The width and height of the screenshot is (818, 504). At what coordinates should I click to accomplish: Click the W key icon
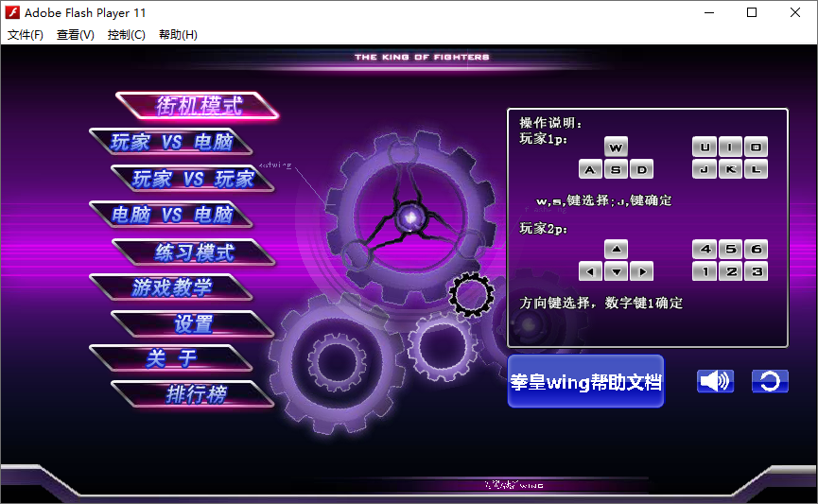click(617, 148)
